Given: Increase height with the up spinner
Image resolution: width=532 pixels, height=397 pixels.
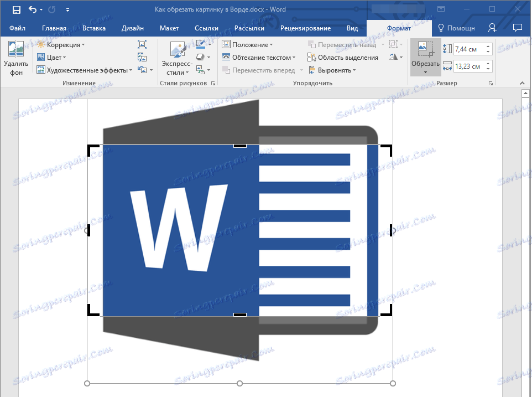Looking at the screenshot, I should tap(488, 46).
